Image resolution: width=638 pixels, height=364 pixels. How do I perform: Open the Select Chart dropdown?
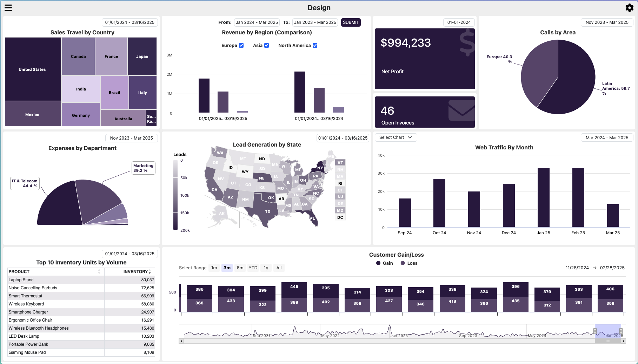[396, 137]
